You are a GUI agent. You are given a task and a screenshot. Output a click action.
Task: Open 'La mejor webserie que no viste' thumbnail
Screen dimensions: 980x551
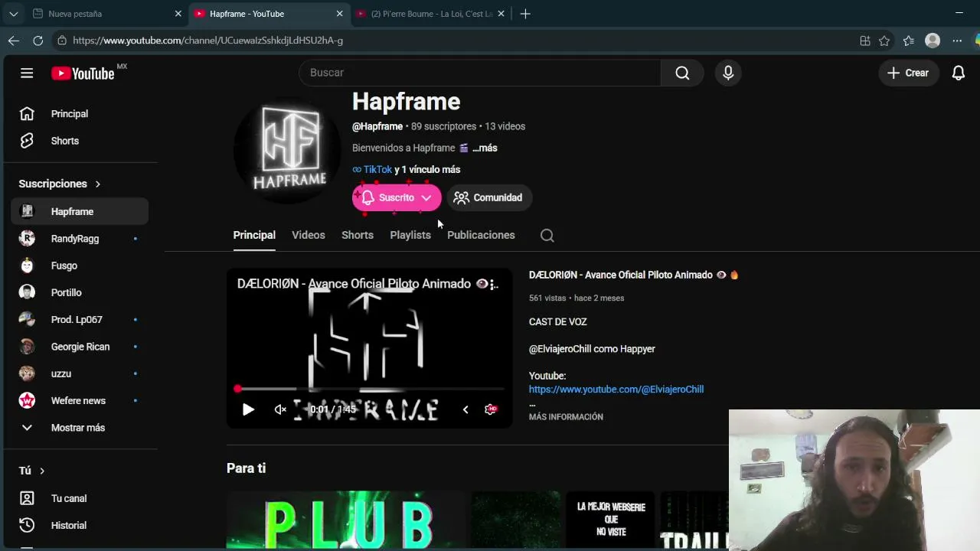pyautogui.click(x=611, y=520)
